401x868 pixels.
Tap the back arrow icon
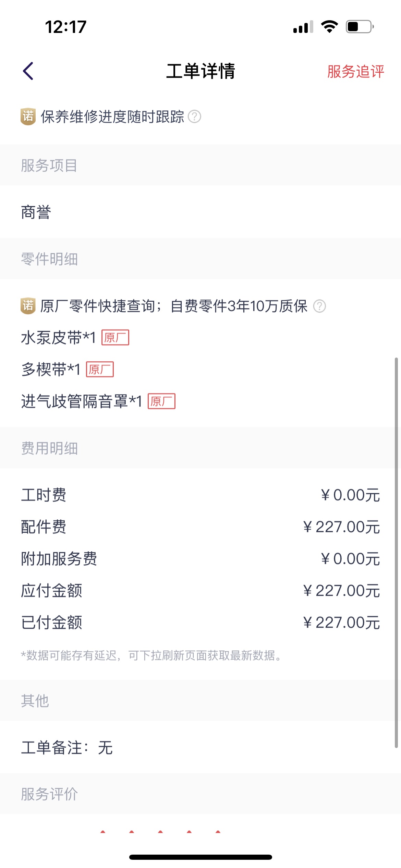[x=28, y=71]
